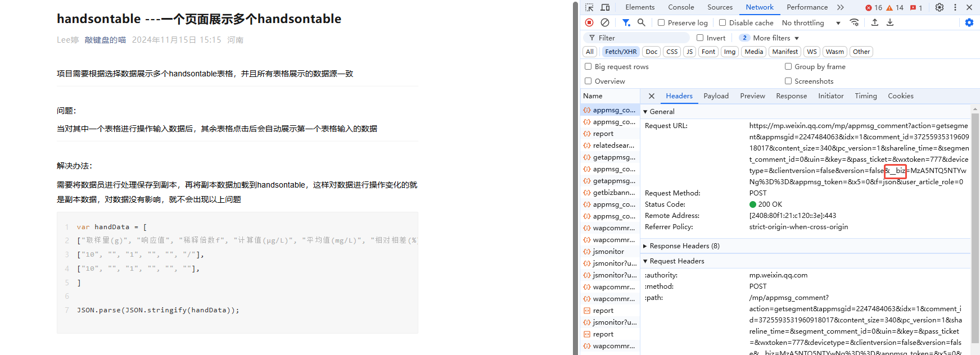Import HAR file upload icon

(875, 22)
